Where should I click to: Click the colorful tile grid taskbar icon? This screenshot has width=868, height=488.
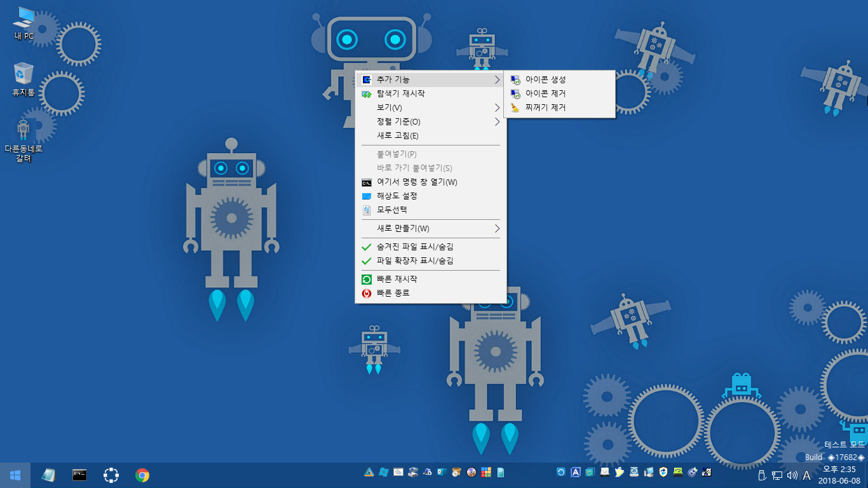[x=486, y=472]
